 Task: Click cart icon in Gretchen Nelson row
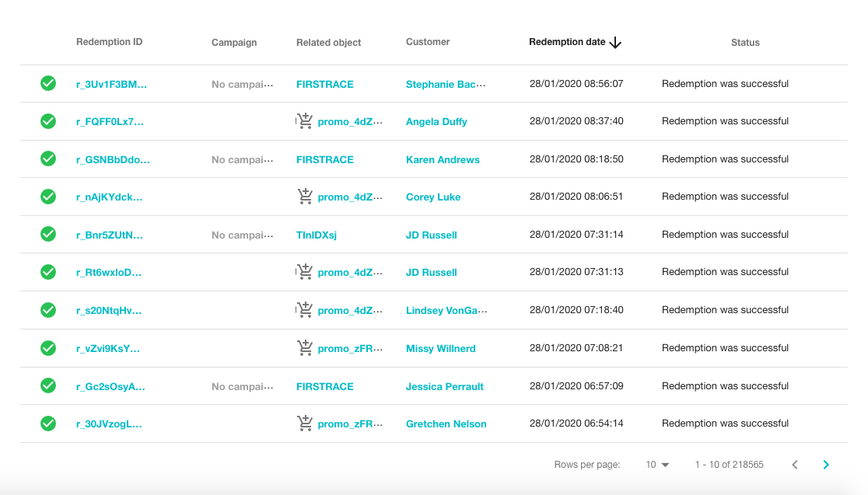(304, 423)
